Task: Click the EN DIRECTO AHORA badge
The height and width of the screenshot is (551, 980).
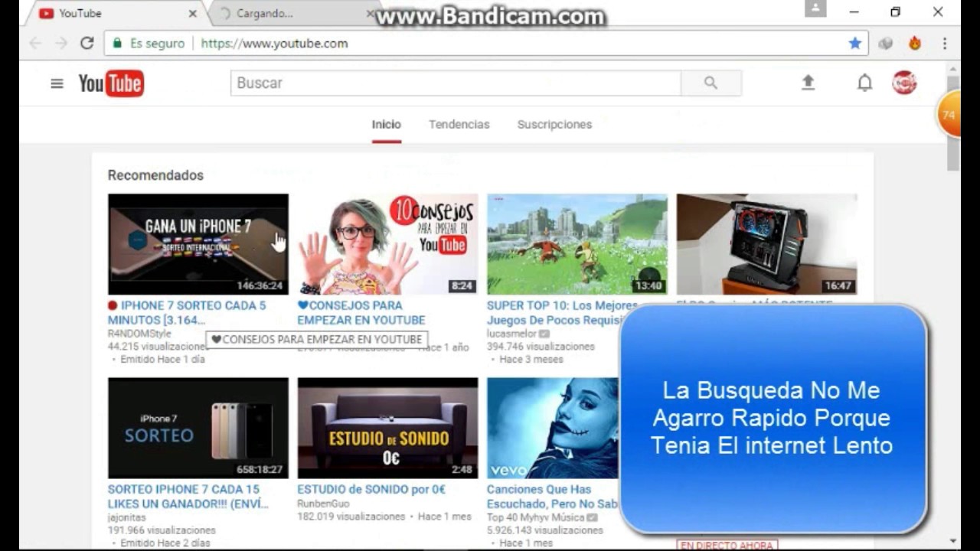Action: coord(727,545)
